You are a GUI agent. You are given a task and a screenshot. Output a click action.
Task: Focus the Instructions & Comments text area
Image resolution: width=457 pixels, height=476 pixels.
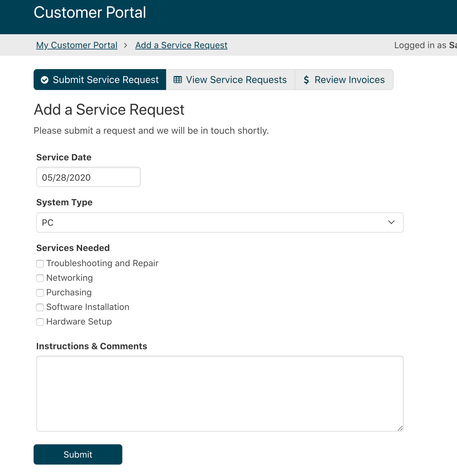click(220, 394)
